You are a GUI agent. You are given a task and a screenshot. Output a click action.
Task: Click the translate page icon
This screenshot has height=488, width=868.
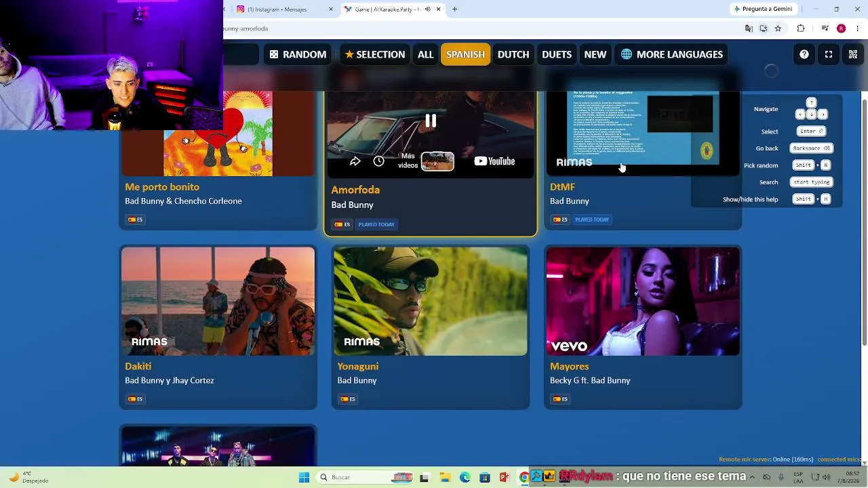pos(749,28)
